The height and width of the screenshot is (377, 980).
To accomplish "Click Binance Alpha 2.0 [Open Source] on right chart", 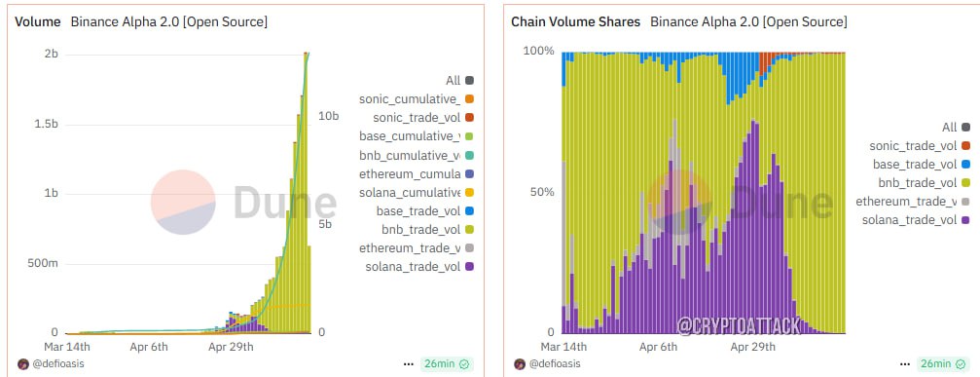I will (x=748, y=21).
